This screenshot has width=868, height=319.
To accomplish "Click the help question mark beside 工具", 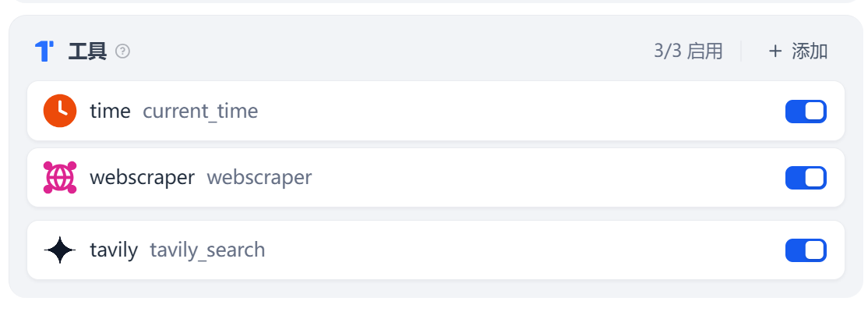I will point(122,51).
